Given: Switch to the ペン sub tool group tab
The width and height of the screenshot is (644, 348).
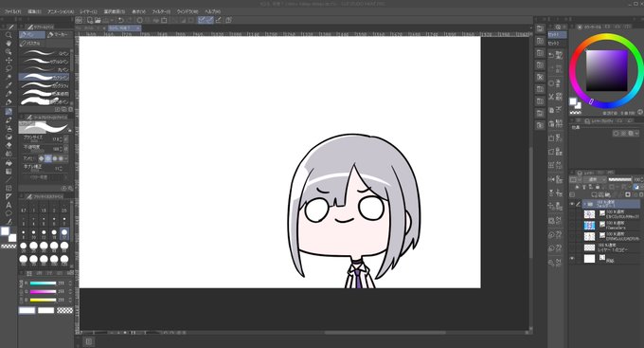Looking at the screenshot, I should (32, 35).
